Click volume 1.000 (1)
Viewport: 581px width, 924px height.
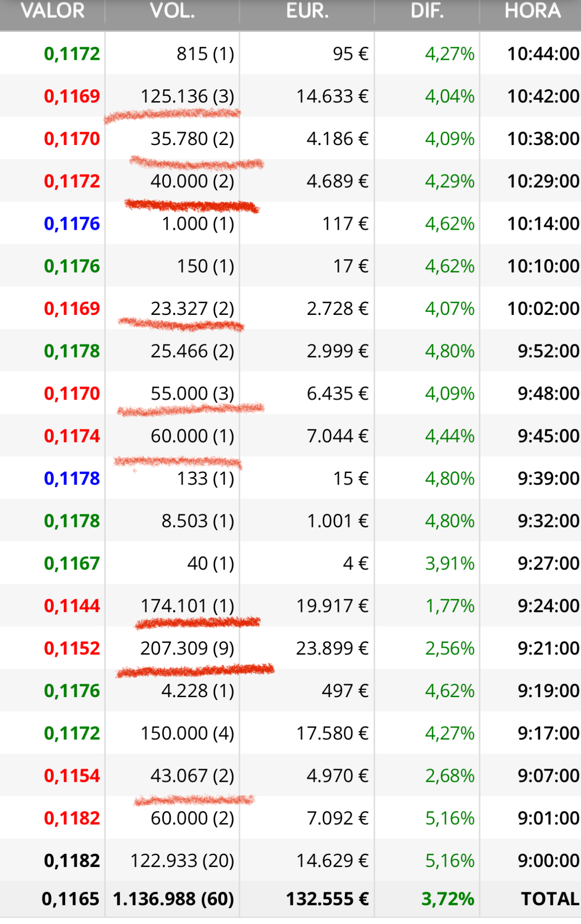tap(198, 224)
